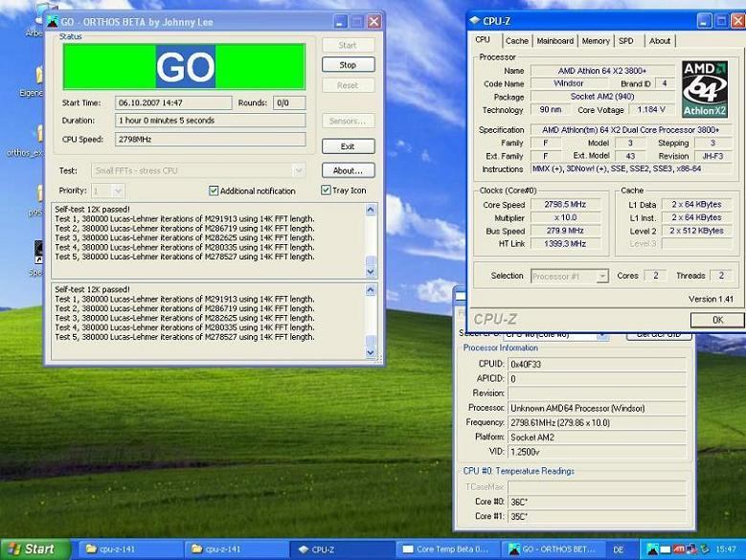Open the Windows Start menu
This screenshot has width=746, height=560.
34,549
